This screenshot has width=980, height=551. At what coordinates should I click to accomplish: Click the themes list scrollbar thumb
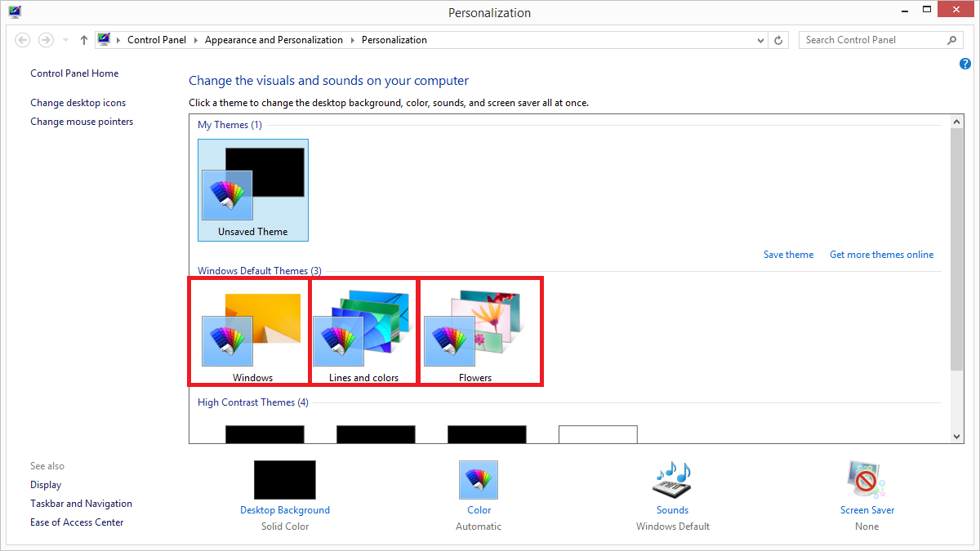(958, 249)
